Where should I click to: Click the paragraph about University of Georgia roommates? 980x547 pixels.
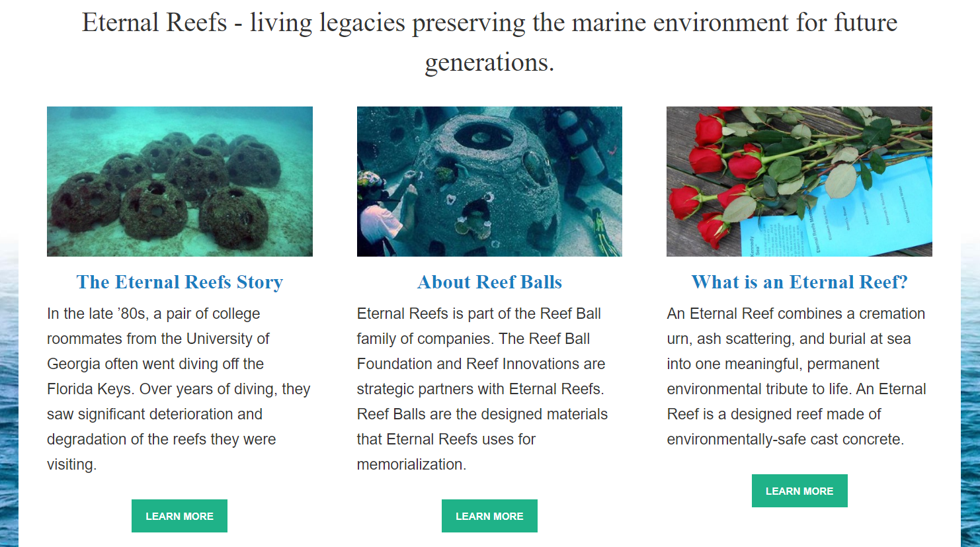179,389
